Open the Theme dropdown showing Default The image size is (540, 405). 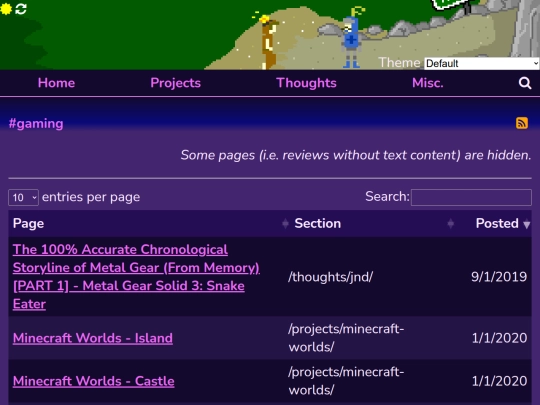481,64
